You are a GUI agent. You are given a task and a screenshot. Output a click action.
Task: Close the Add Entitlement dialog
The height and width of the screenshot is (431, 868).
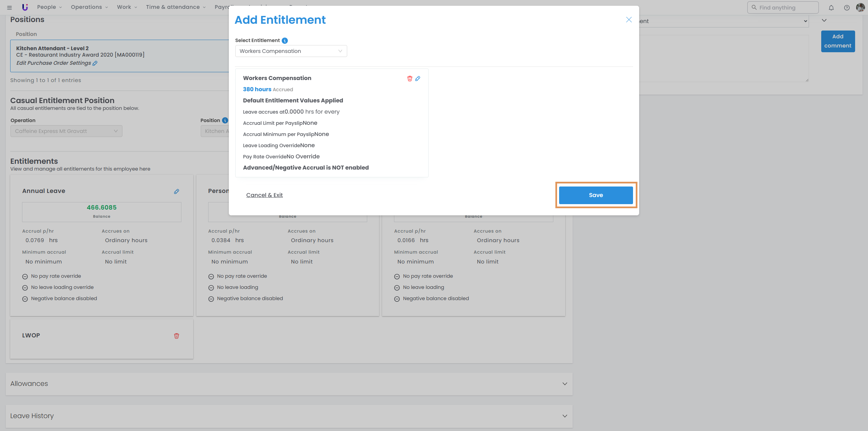pos(629,20)
